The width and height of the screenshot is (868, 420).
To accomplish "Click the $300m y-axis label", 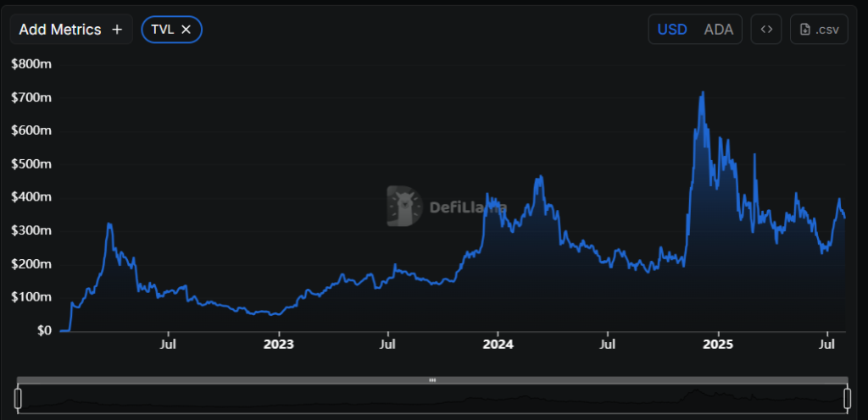I will [31, 230].
